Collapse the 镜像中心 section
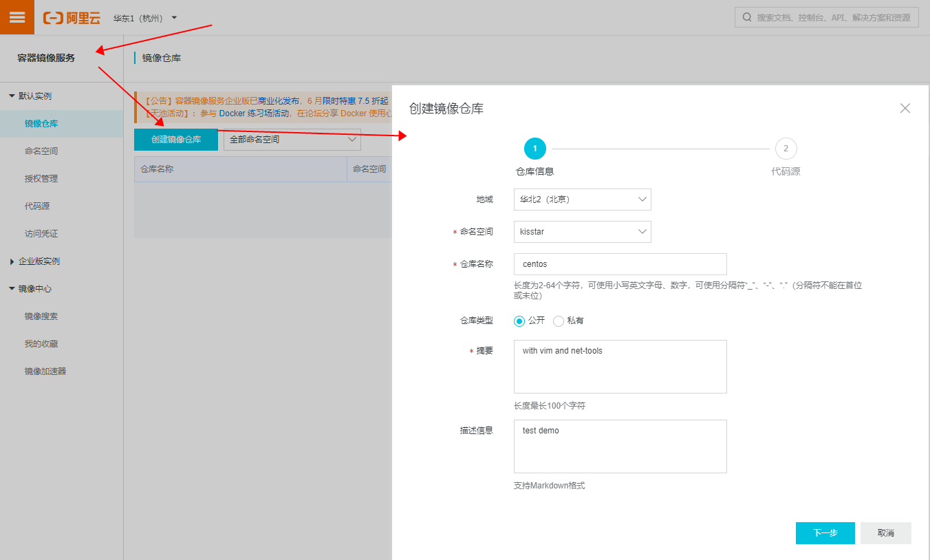930x560 pixels. tap(12, 289)
